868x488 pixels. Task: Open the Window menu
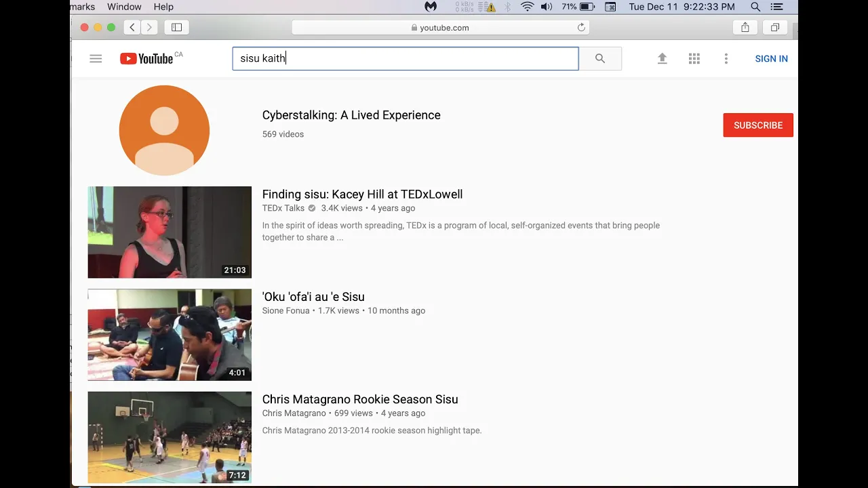coord(124,7)
